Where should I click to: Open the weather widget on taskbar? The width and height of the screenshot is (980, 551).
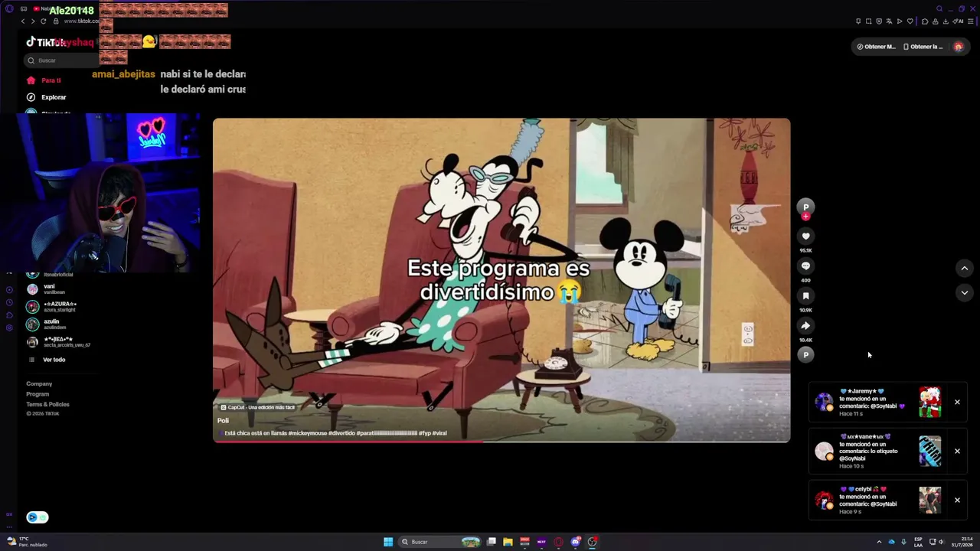[28, 542]
